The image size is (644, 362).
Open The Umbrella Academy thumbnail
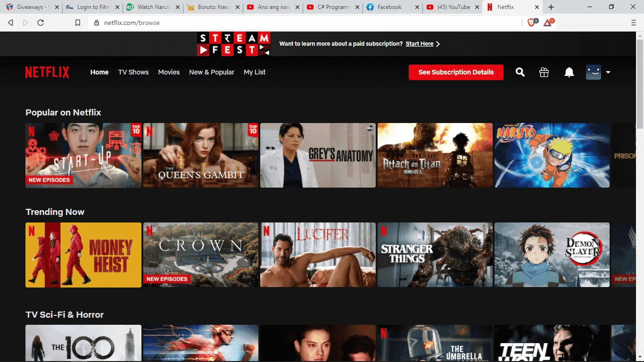(435, 343)
